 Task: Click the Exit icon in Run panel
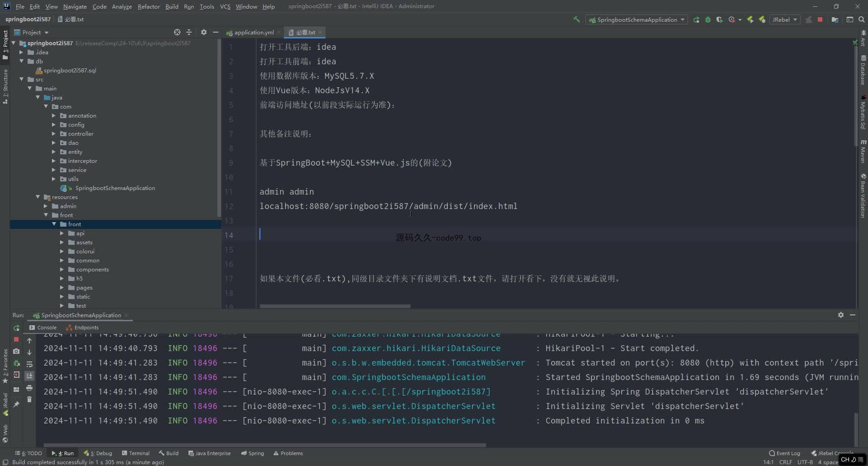[16, 375]
